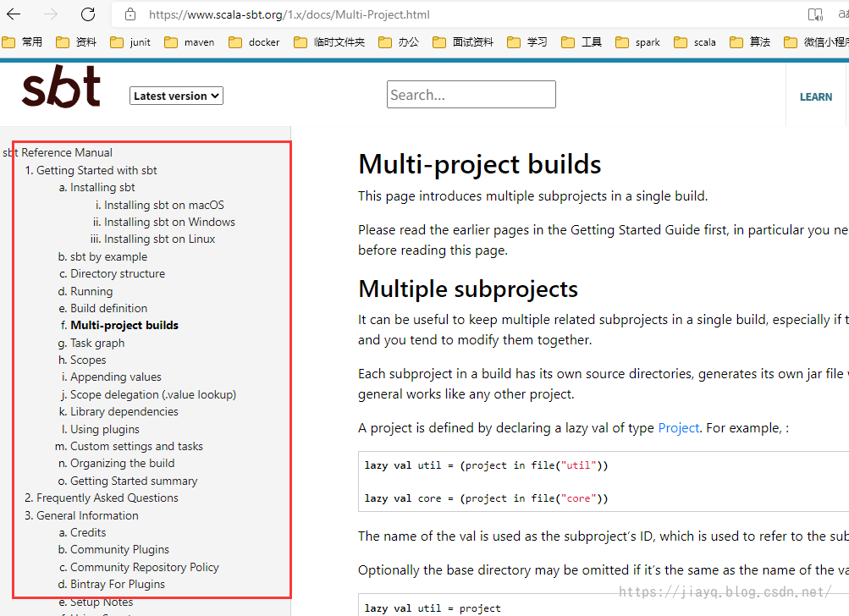Click the read aloud icon in address bar
Image resolution: width=849 pixels, height=616 pixels.
(x=815, y=14)
